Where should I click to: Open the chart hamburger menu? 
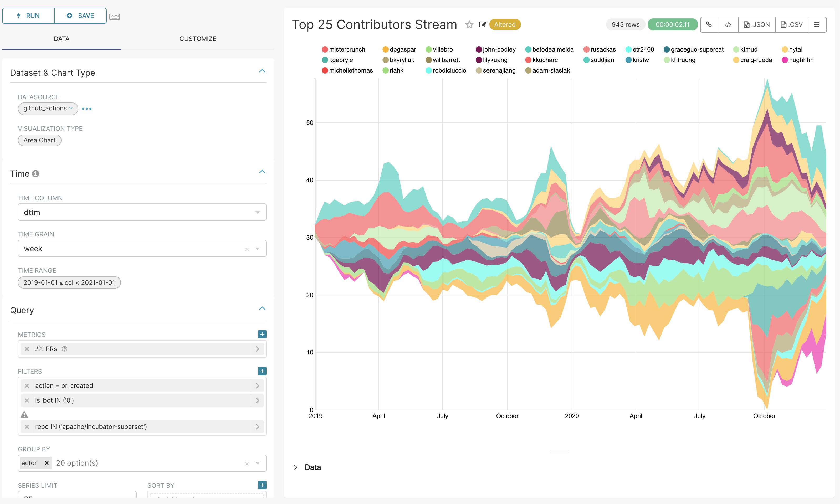point(817,24)
